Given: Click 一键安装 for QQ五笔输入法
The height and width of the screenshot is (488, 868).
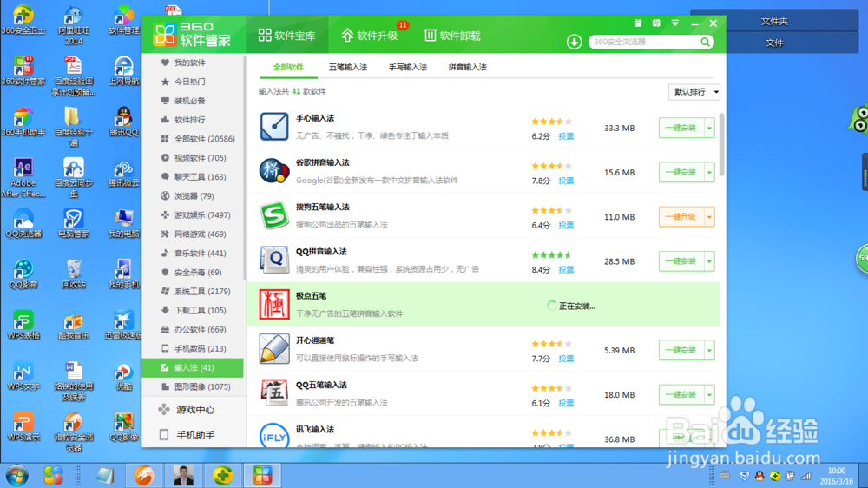Looking at the screenshot, I should 681,394.
